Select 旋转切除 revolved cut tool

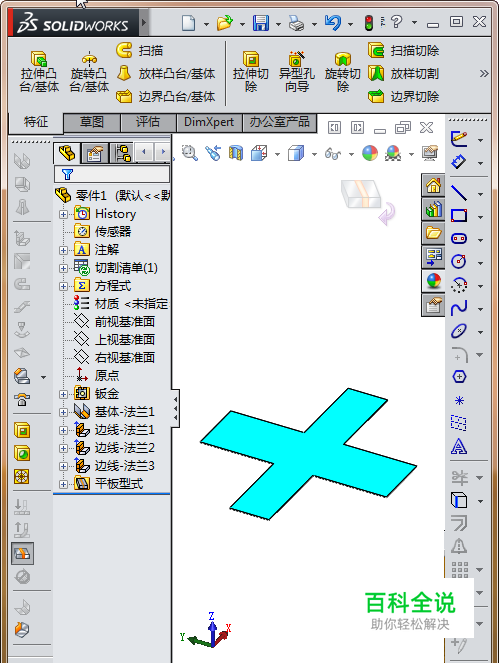(343, 72)
